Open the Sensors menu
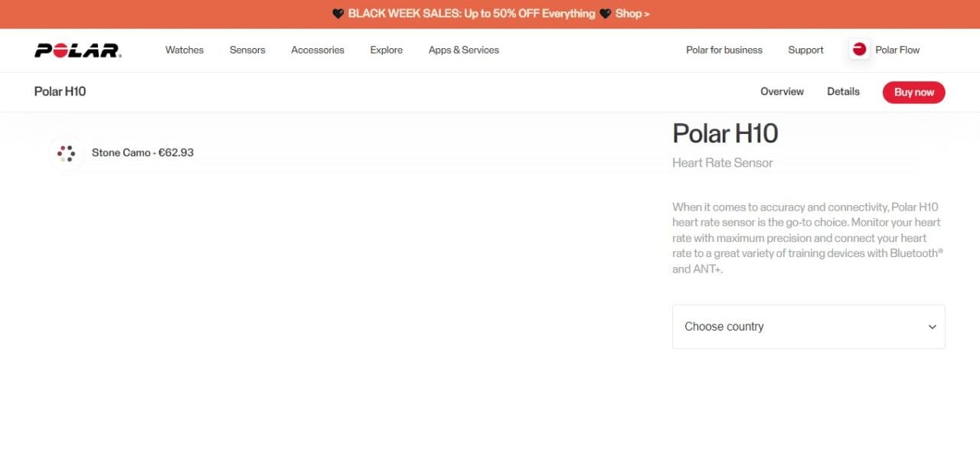Viewport: 980px width, 463px height. [x=247, y=50]
